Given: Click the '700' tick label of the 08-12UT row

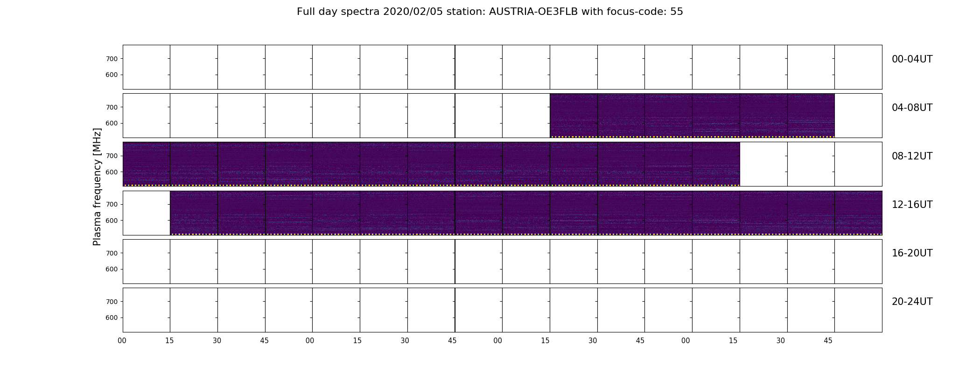Looking at the screenshot, I should pyautogui.click(x=112, y=156).
